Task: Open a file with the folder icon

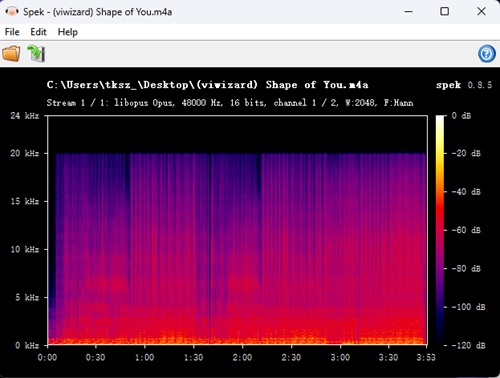Action: click(11, 54)
